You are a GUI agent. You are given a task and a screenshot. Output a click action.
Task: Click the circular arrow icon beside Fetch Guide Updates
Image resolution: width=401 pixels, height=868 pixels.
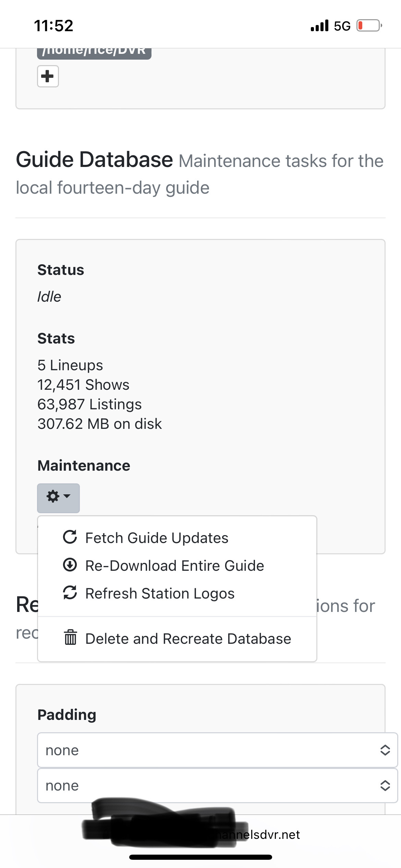(x=70, y=537)
